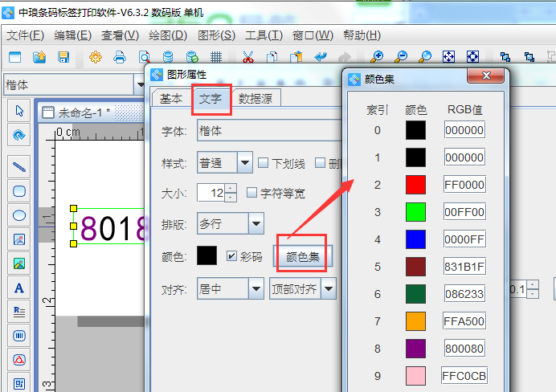Click the save floppy disk icon

tap(63, 57)
